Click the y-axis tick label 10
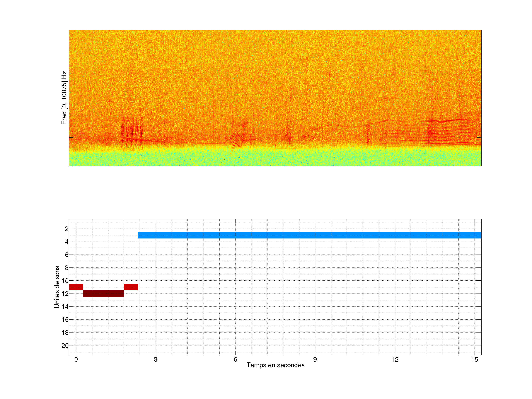Screen dimensions: 532x399 (x=65, y=281)
